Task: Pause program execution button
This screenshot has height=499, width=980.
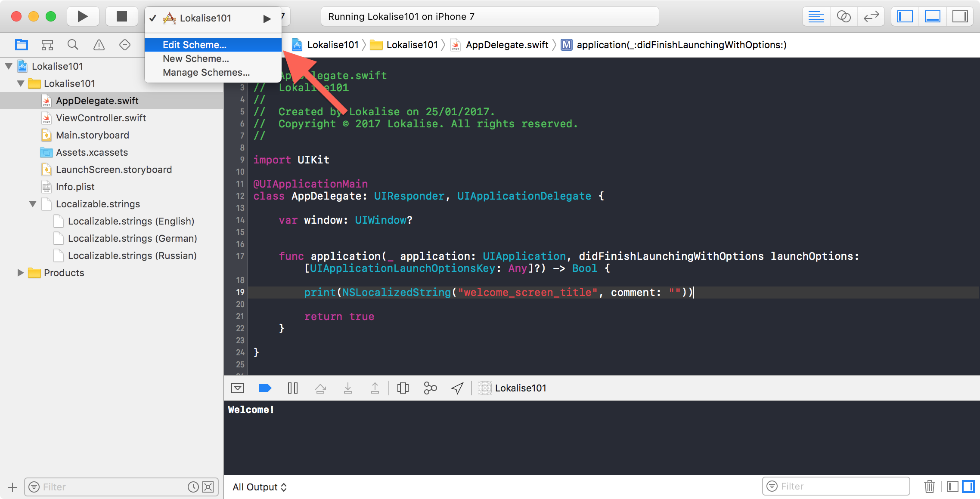Action: tap(293, 388)
